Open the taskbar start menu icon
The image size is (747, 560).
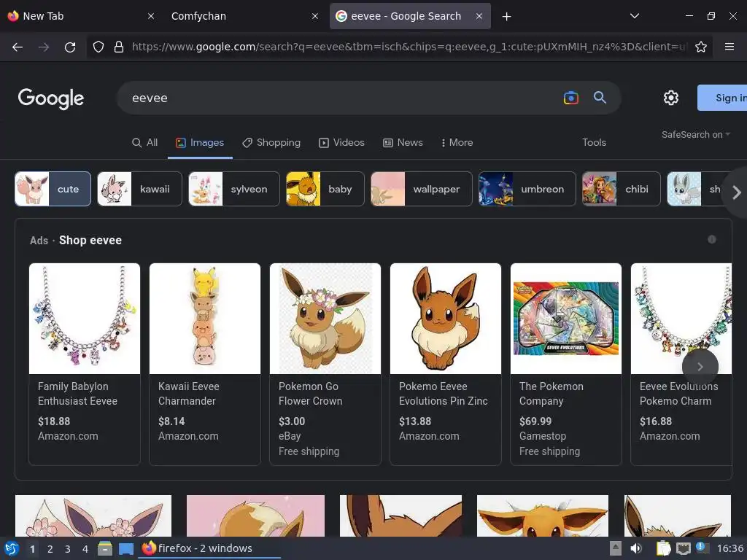coord(12,549)
